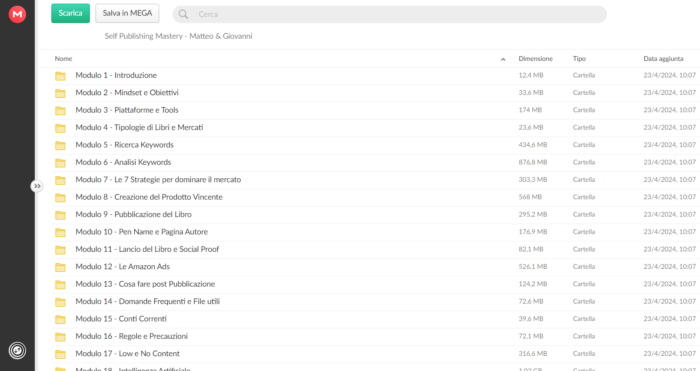Sort list by Tipo column header
The image size is (700, 371).
(579, 58)
